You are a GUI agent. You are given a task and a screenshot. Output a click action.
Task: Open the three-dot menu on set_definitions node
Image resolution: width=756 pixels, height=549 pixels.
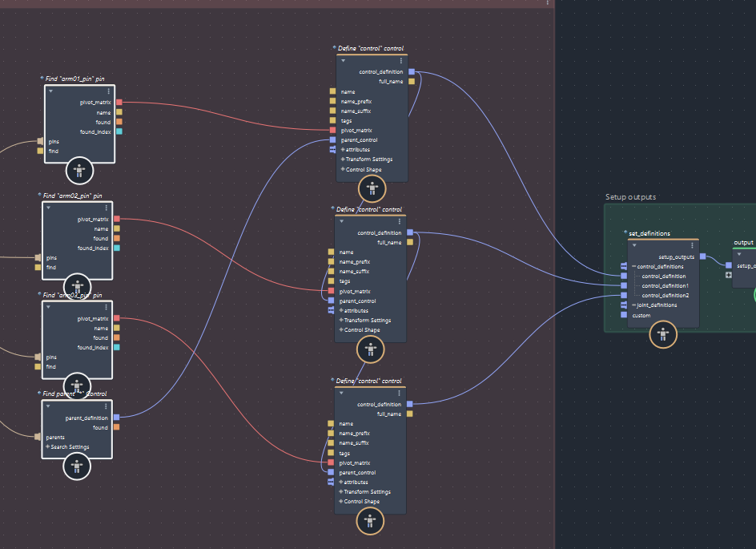[x=692, y=245]
